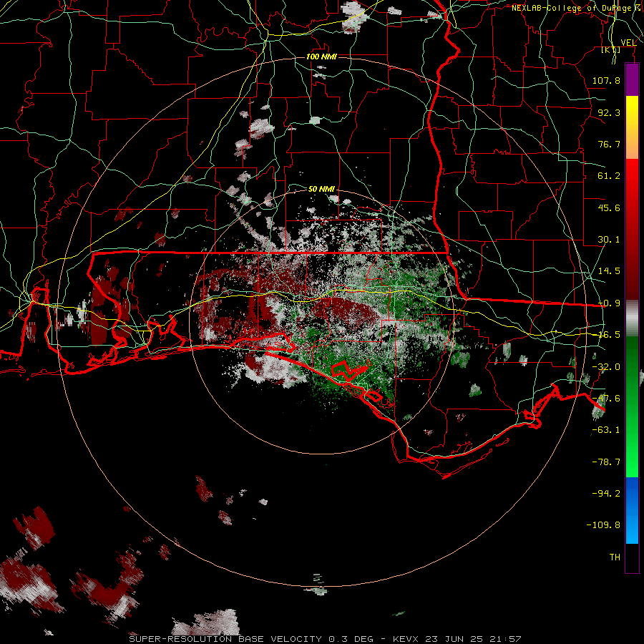Click the -32.0 velocity scale value

[606, 367]
